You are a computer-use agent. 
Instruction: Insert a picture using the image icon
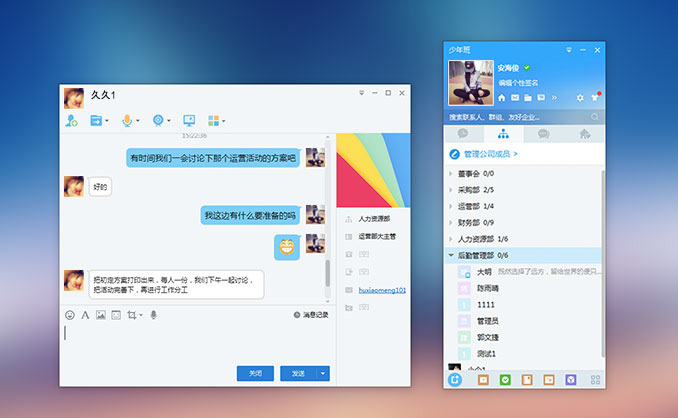(100, 315)
